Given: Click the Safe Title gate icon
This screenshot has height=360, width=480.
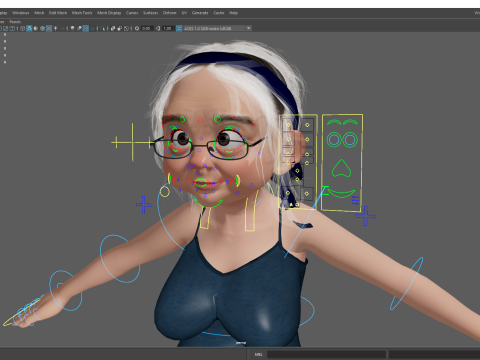Looking at the screenshot, I should [12, 28].
